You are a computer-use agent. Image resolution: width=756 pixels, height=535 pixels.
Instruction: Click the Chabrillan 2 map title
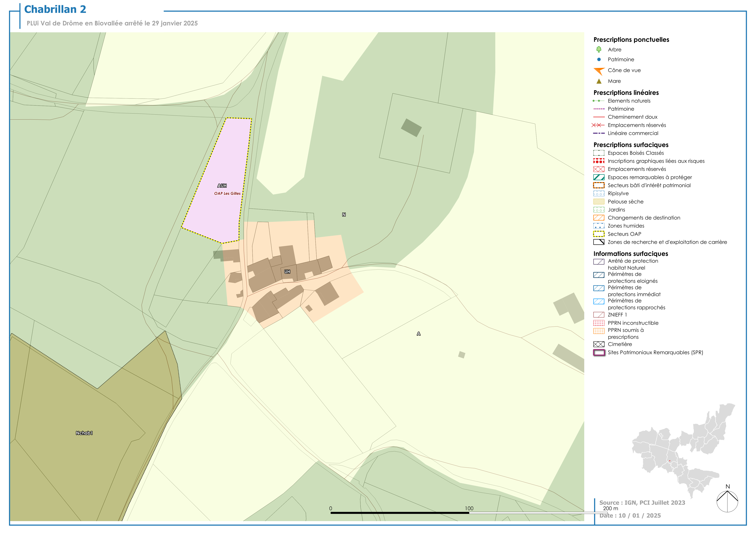click(55, 9)
